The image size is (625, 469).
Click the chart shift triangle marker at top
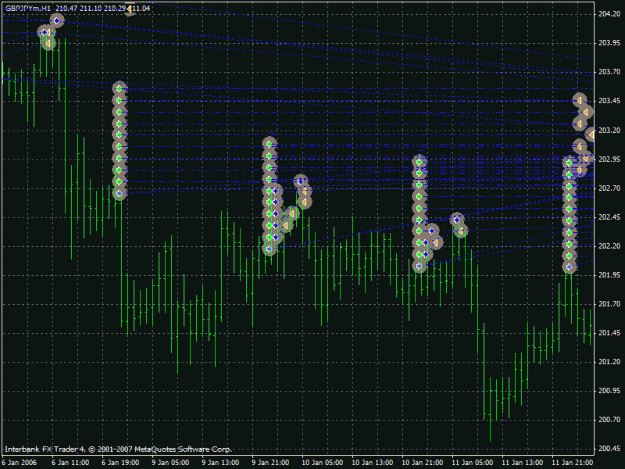pyautogui.click(x=130, y=10)
